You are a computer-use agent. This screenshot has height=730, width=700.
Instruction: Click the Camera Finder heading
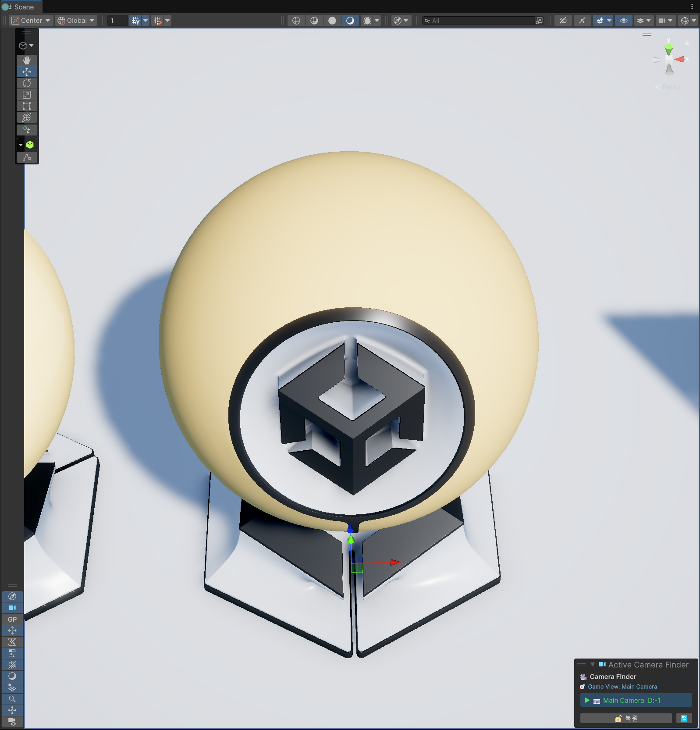[x=613, y=677]
